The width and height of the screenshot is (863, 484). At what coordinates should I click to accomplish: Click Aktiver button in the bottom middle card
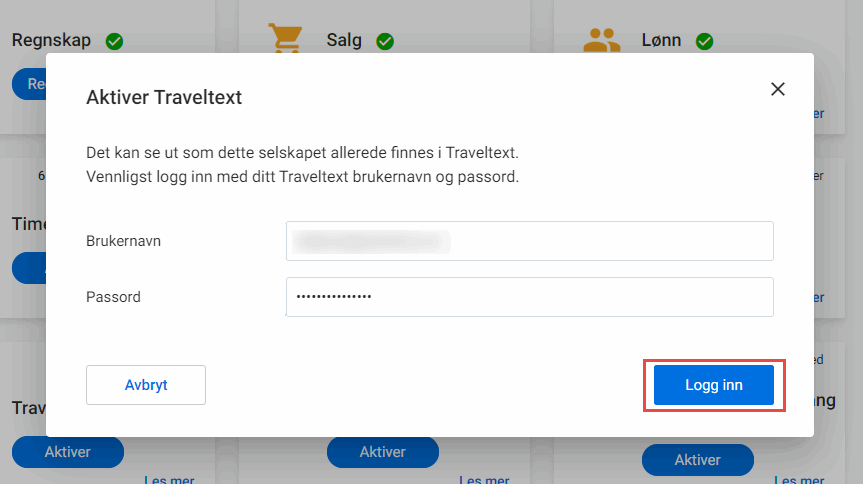[383, 452]
